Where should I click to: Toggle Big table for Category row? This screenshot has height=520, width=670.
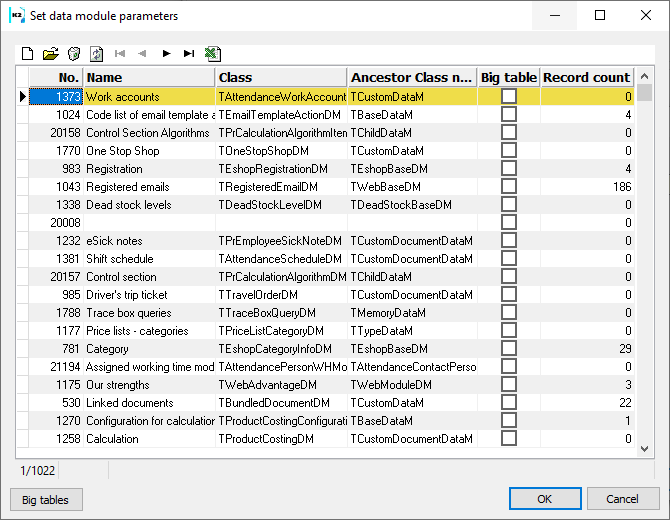(x=508, y=348)
